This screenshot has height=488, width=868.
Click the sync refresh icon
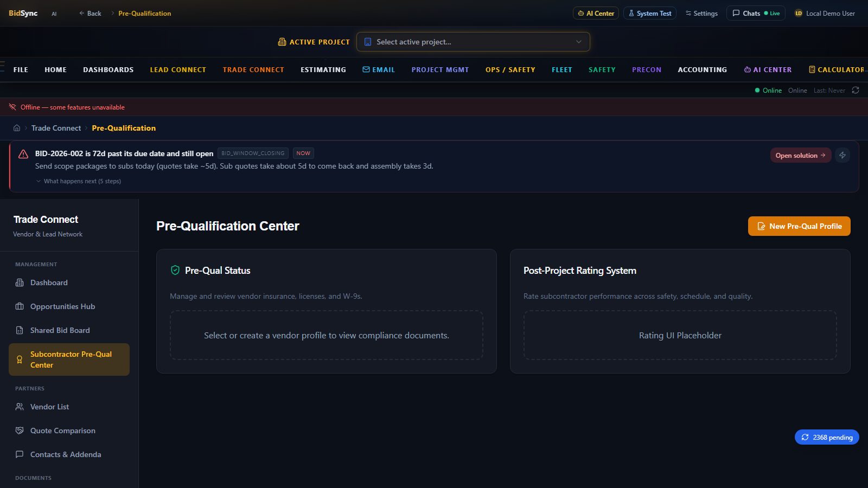coord(856,90)
